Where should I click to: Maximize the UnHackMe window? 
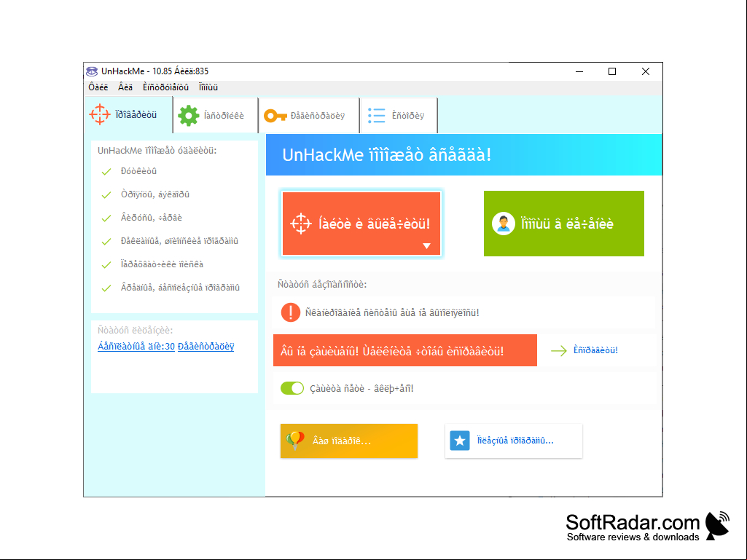612,71
